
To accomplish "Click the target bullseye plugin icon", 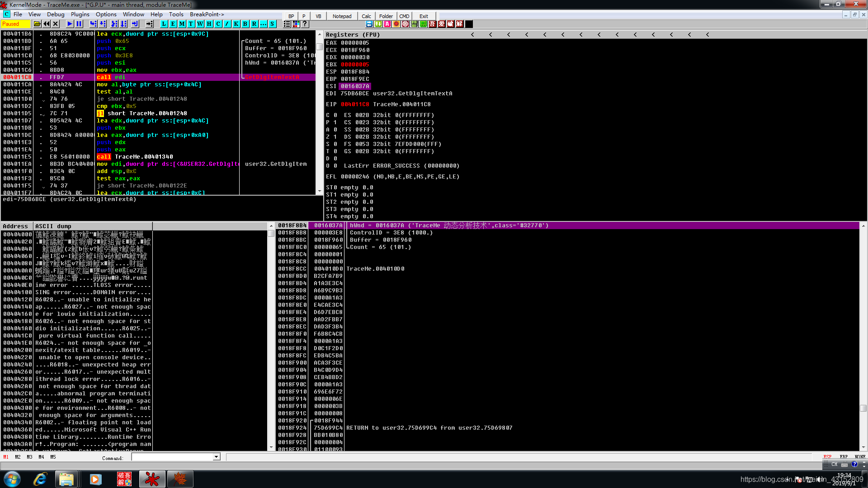I will pos(406,24).
